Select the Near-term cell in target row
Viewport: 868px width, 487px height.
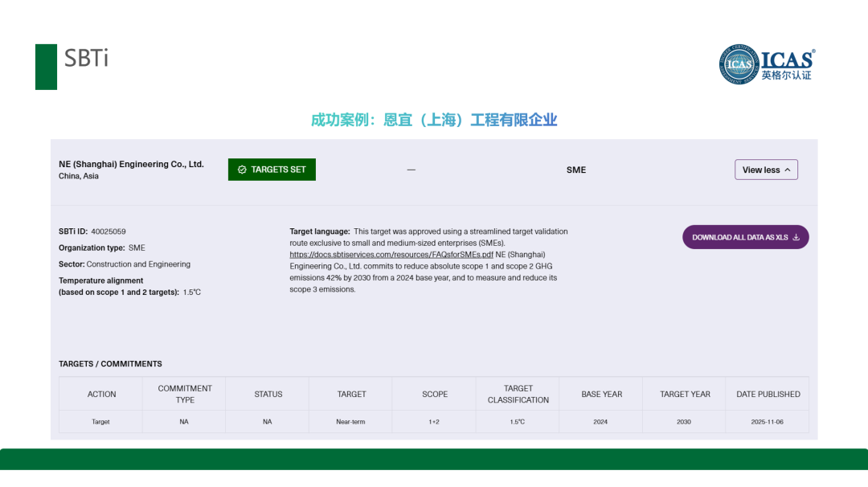click(x=350, y=422)
